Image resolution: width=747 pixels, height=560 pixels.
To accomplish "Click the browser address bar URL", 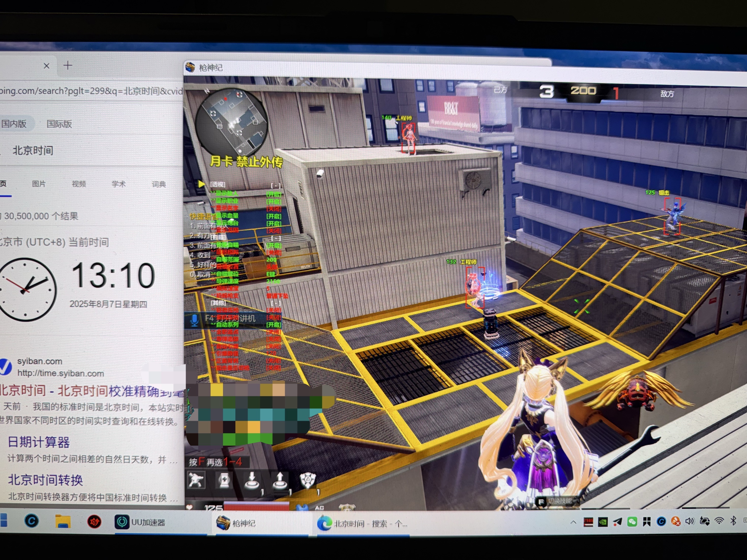I will (91, 91).
